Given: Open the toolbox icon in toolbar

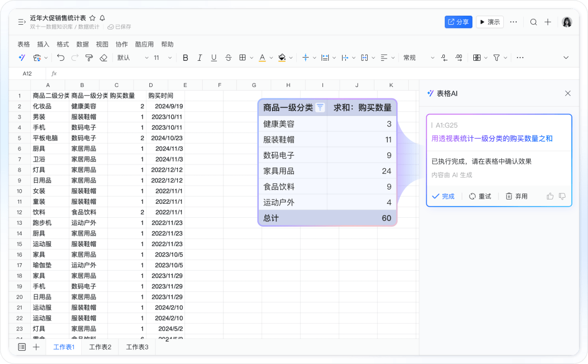Looking at the screenshot, I should [37, 57].
